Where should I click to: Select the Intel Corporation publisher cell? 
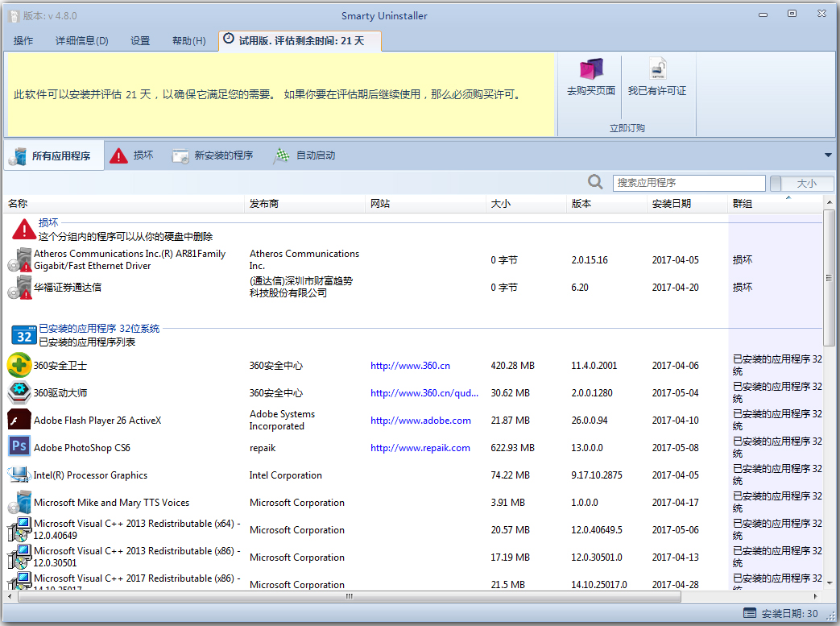[286, 475]
